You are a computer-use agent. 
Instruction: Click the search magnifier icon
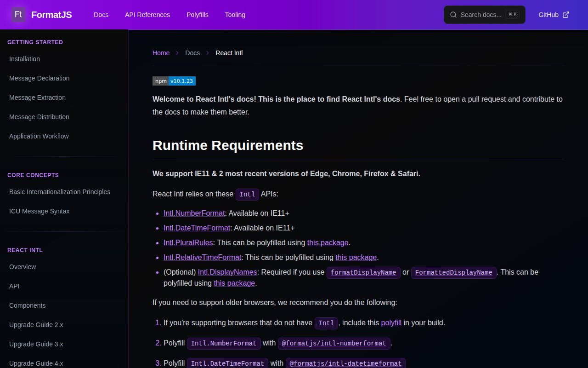453,15
